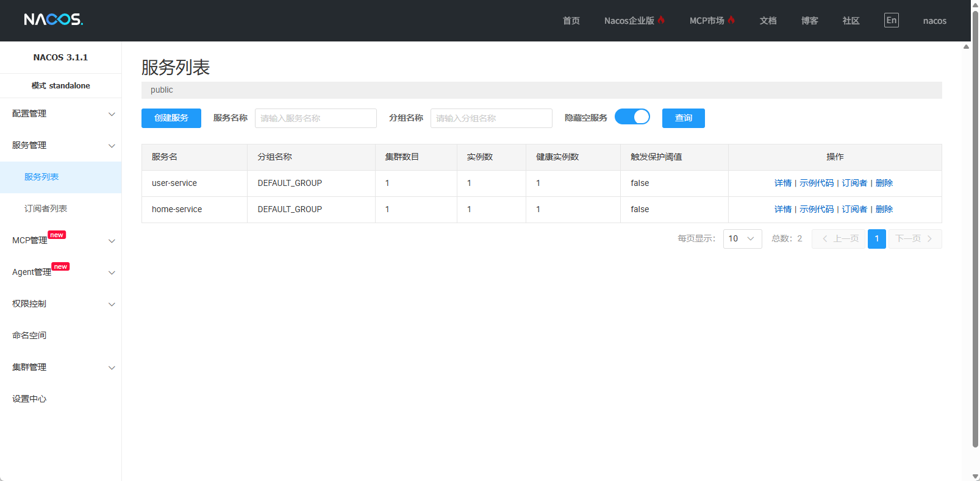This screenshot has height=481, width=980.
Task: Expand the 配置管理 sidebar section
Action: (x=60, y=114)
